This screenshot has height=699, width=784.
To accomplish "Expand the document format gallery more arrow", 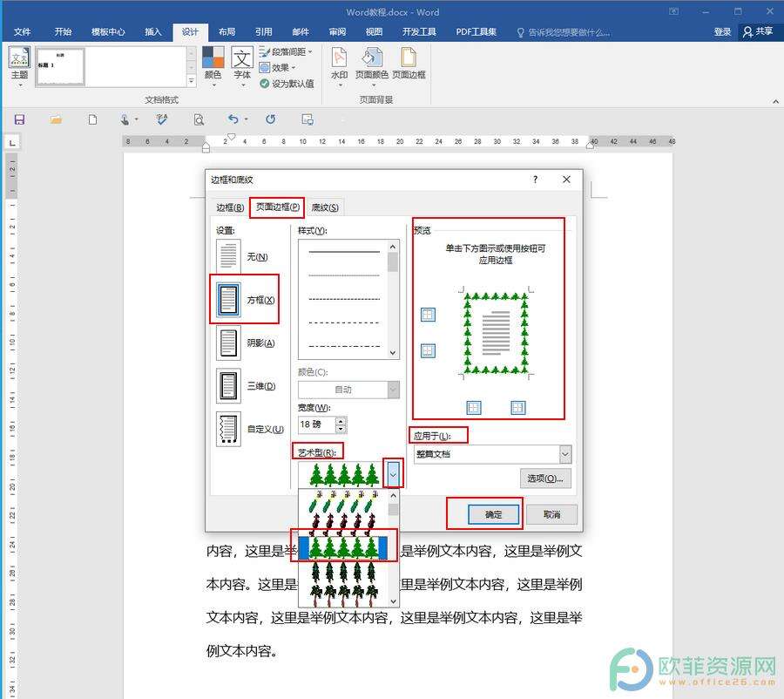I will pyautogui.click(x=192, y=80).
